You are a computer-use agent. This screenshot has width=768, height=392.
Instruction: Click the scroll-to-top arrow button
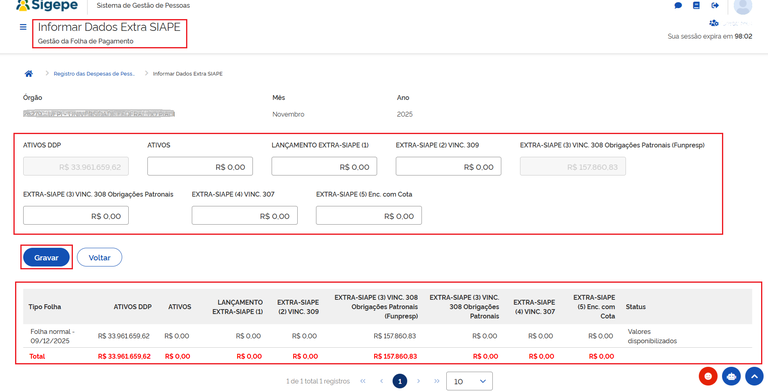(754, 376)
